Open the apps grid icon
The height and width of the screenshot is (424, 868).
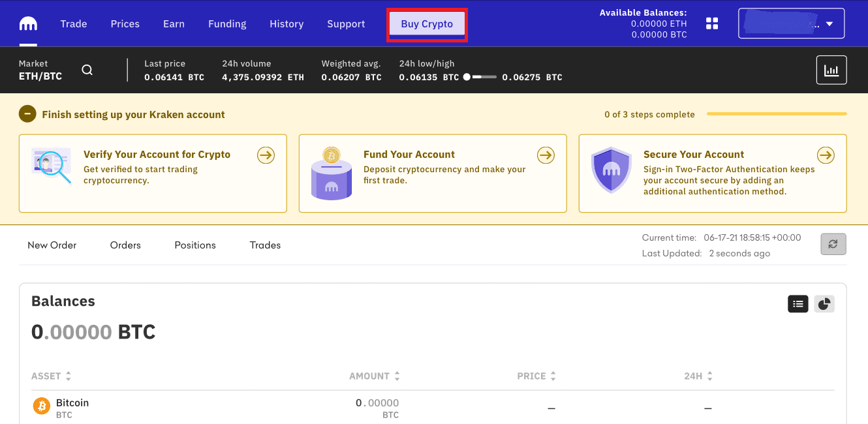(x=712, y=23)
